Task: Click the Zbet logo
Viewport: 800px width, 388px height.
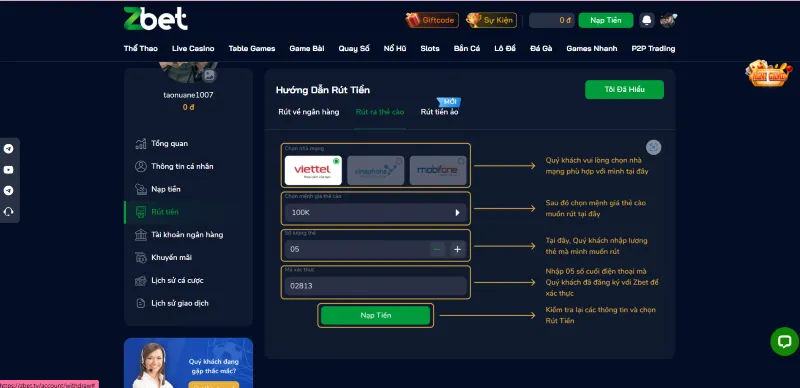Action: tap(156, 19)
